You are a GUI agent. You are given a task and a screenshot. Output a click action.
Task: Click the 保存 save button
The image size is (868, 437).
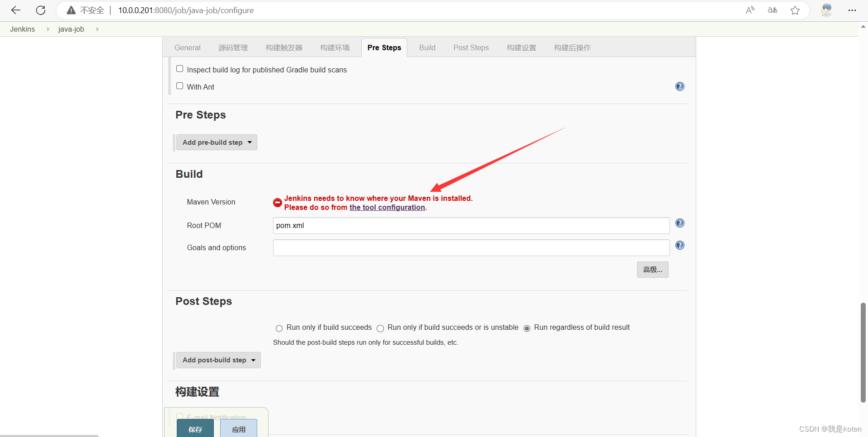195,429
